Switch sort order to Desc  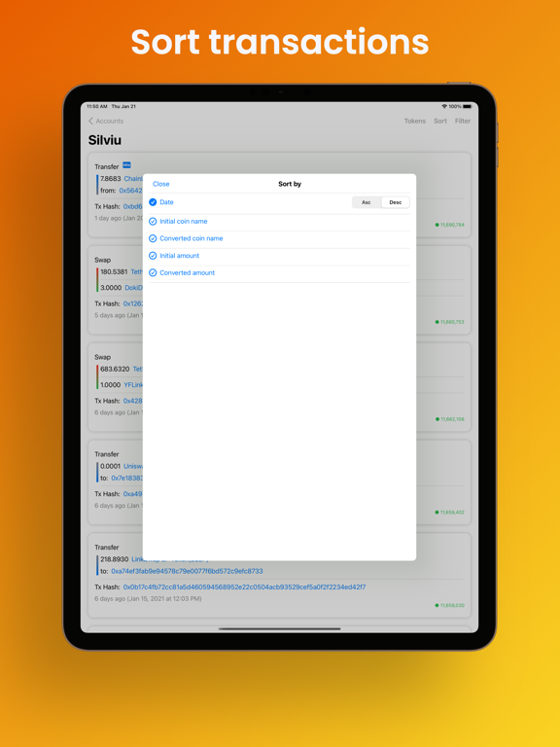click(396, 202)
